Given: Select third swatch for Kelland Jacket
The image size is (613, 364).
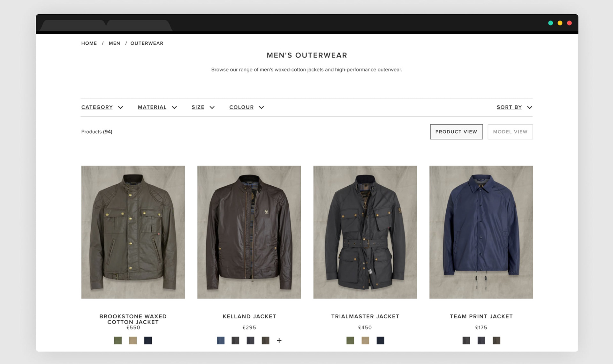Looking at the screenshot, I should [x=250, y=340].
